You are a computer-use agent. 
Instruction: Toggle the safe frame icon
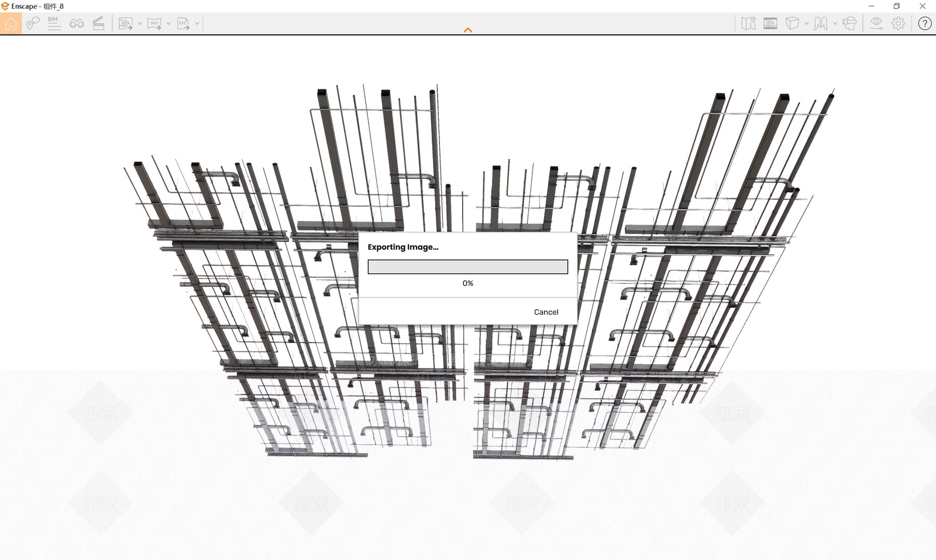770,23
